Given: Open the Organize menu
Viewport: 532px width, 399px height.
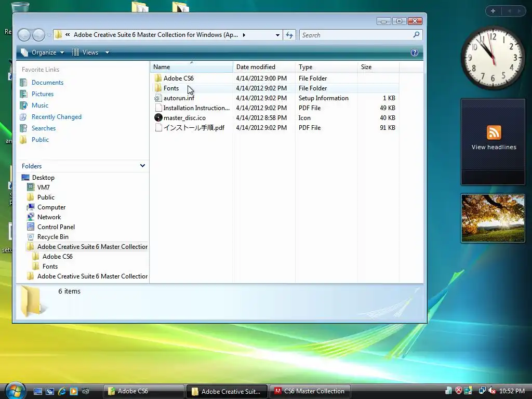Looking at the screenshot, I should pyautogui.click(x=43, y=52).
